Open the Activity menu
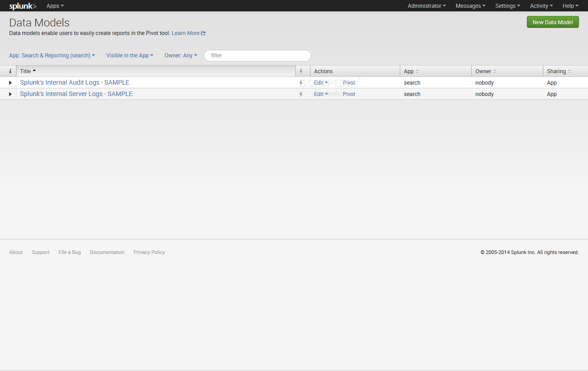 point(541,6)
